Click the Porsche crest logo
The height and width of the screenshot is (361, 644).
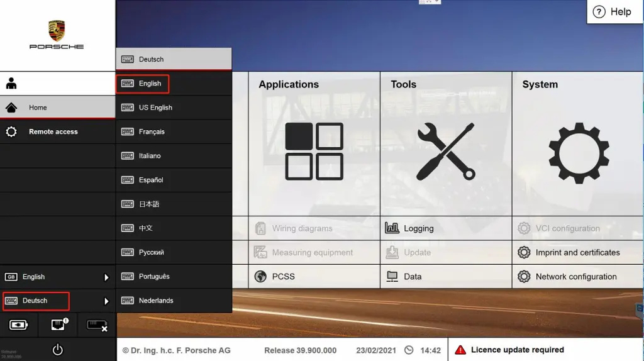tap(57, 31)
